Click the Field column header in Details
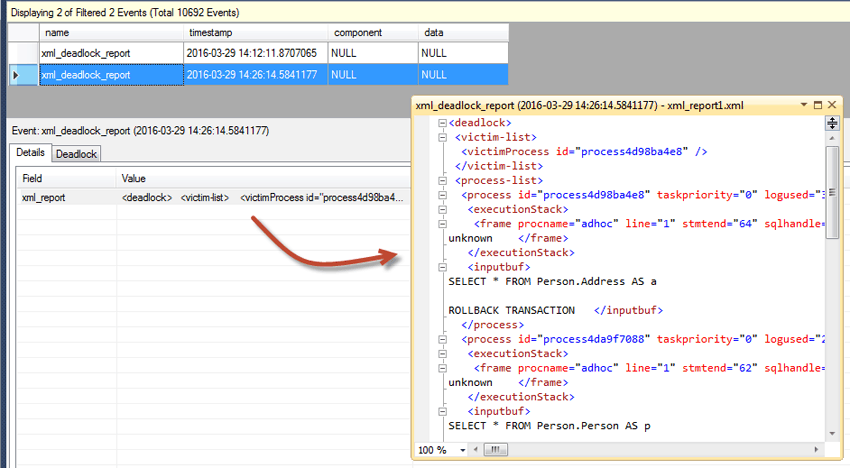 tap(66, 178)
